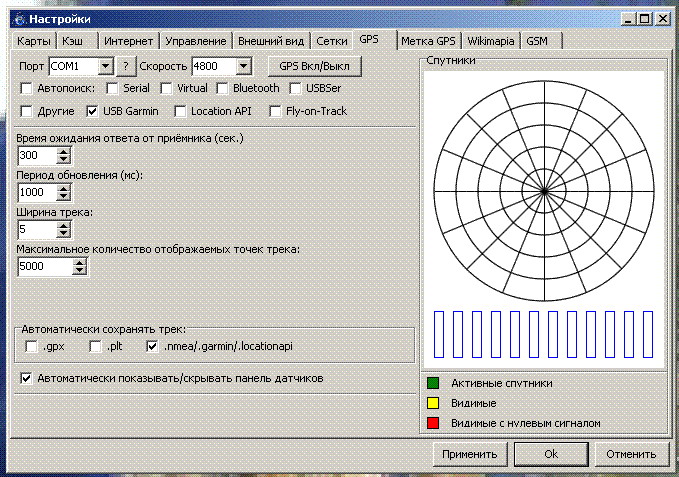The image size is (679, 477).
Task: Open the COM1 port dropdown
Action: click(x=105, y=66)
